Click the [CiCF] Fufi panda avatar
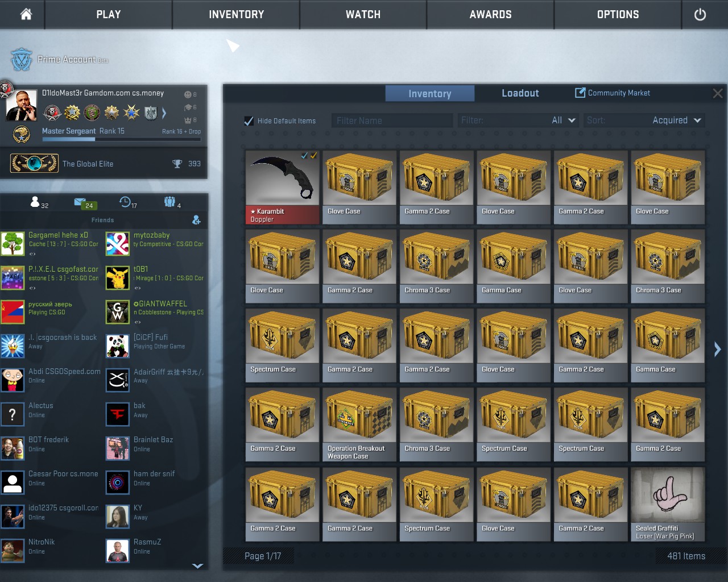 pos(118,346)
